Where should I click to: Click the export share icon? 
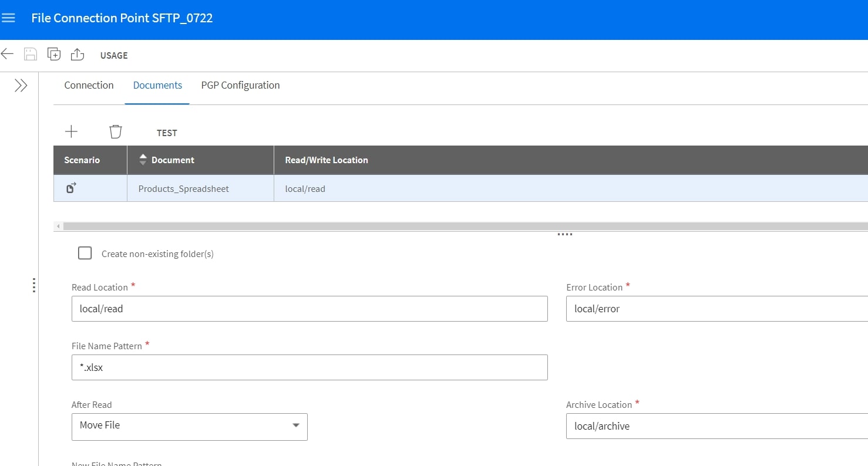78,55
